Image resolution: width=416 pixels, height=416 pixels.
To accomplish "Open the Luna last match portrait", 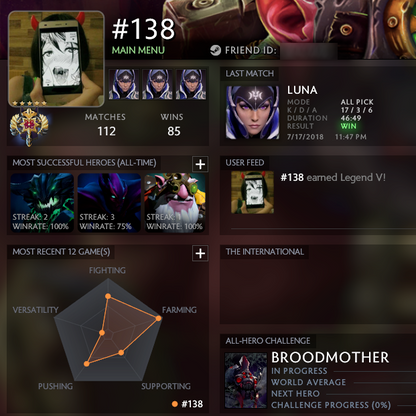I will 252,112.
